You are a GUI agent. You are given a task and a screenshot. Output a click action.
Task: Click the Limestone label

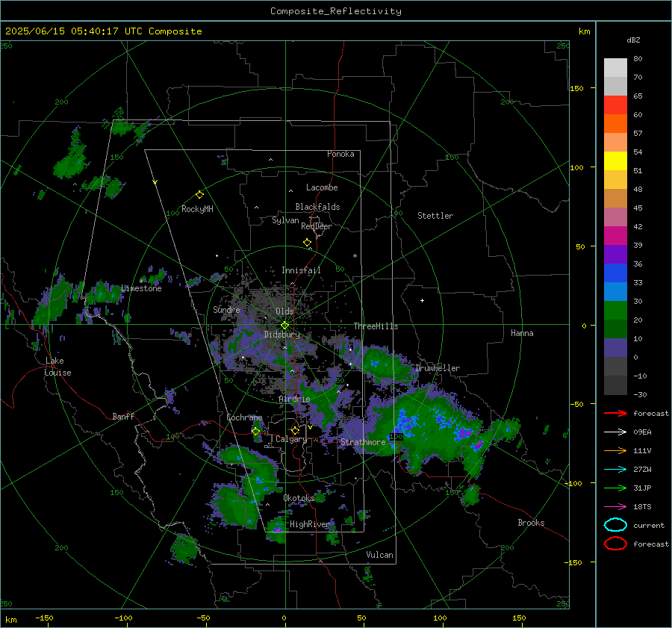coord(141,288)
